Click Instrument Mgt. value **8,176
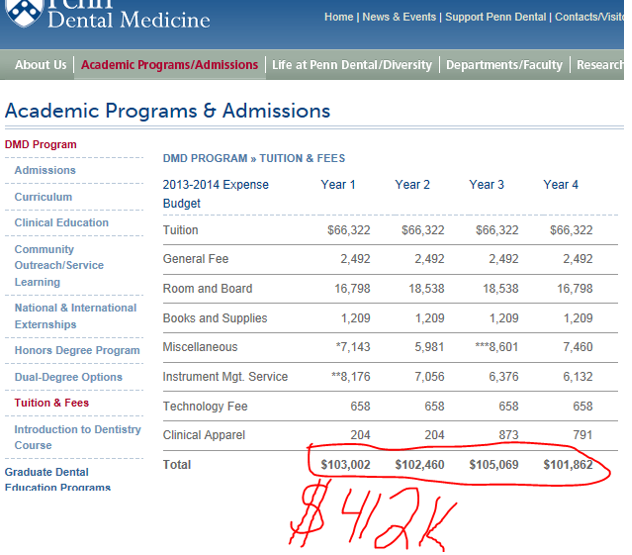Screen dimensions: 632x555 (x=351, y=376)
